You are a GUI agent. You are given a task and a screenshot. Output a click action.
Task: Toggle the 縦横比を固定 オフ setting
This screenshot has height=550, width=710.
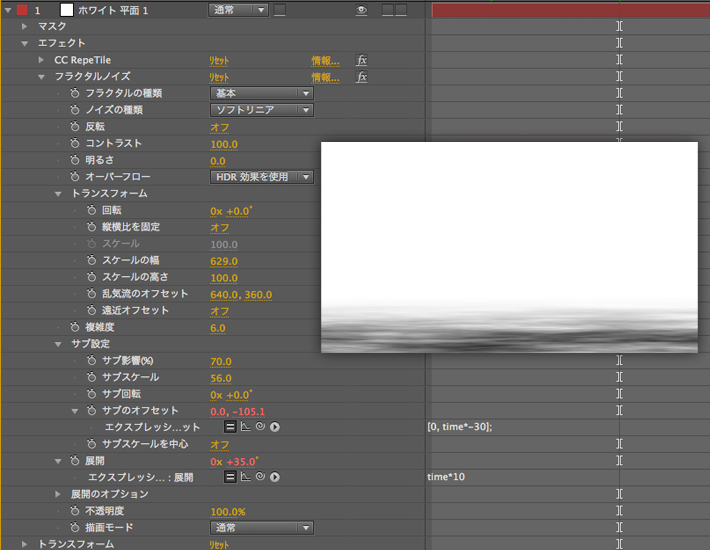(219, 227)
